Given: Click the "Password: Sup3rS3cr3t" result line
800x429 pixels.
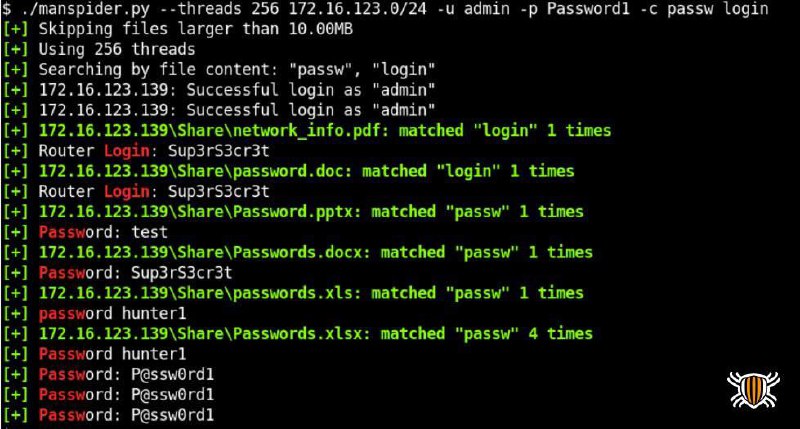Looking at the screenshot, I should click(117, 273).
